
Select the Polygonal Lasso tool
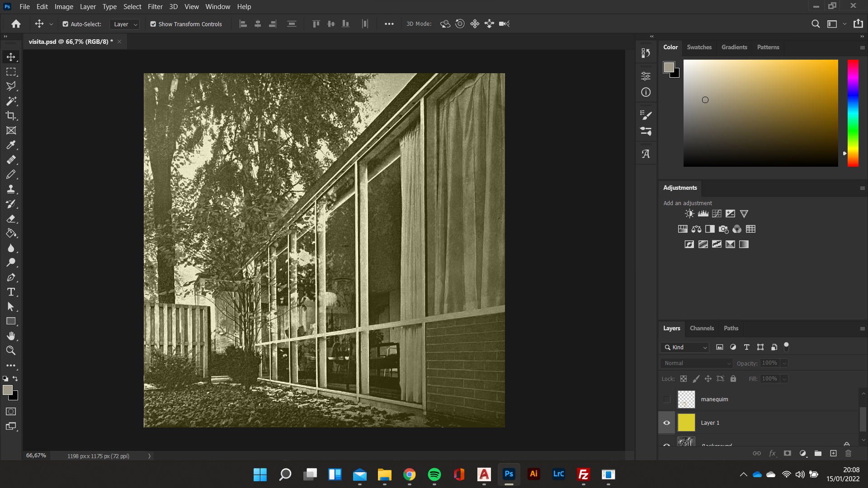[x=11, y=86]
